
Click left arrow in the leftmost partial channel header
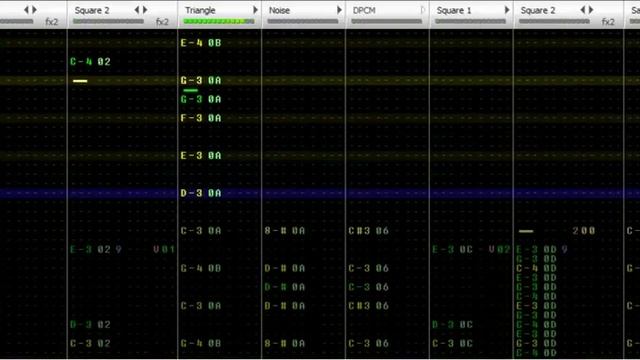click(27, 10)
